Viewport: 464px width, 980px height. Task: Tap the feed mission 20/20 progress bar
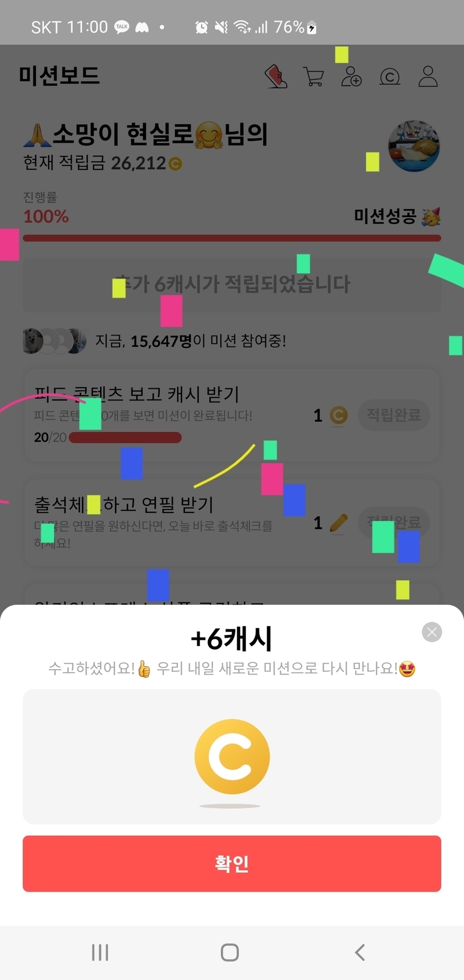pyautogui.click(x=125, y=437)
